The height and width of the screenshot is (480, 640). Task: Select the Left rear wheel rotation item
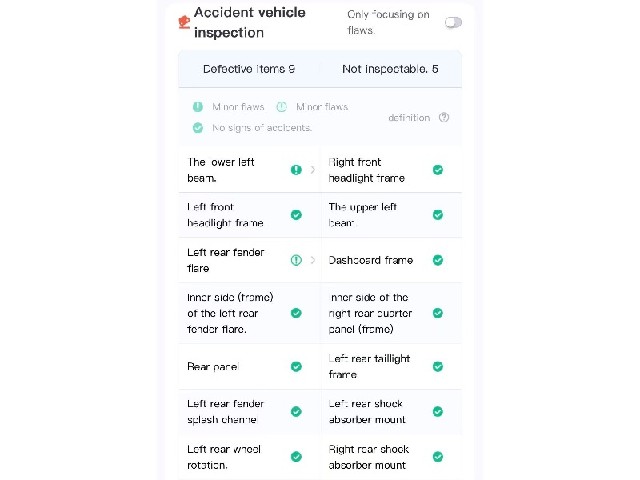[x=249, y=457]
